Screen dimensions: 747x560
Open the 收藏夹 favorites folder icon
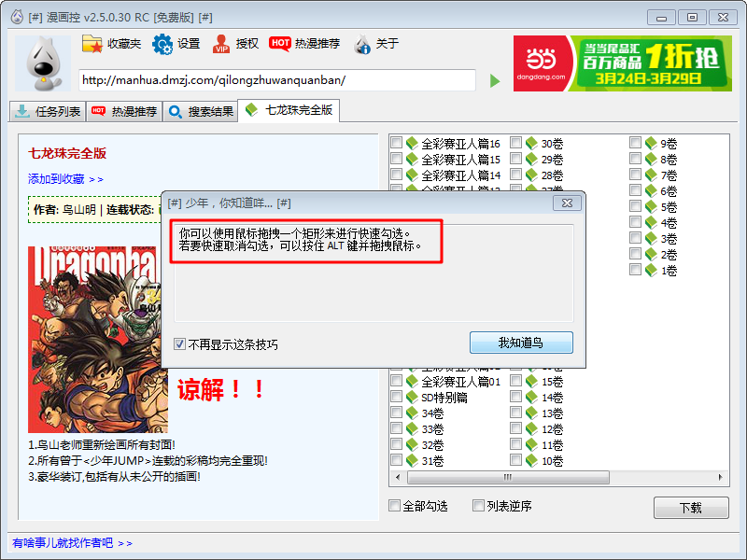(92, 44)
